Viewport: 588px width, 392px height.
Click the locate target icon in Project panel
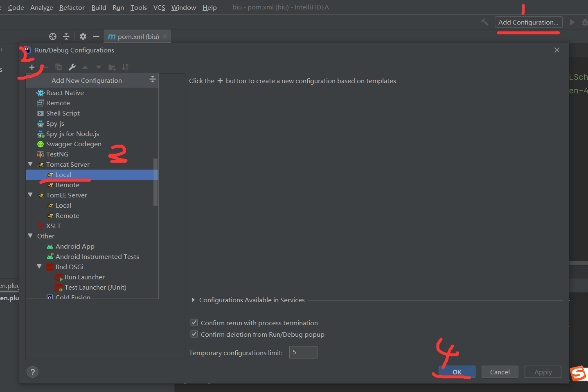point(53,36)
